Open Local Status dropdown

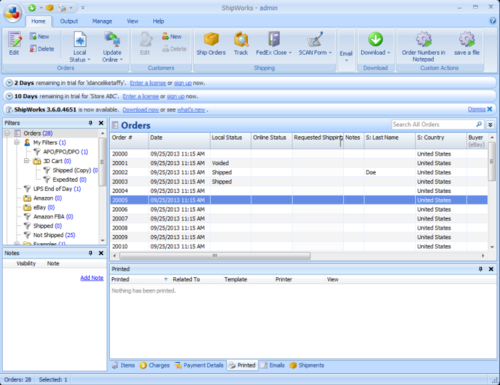click(x=80, y=47)
